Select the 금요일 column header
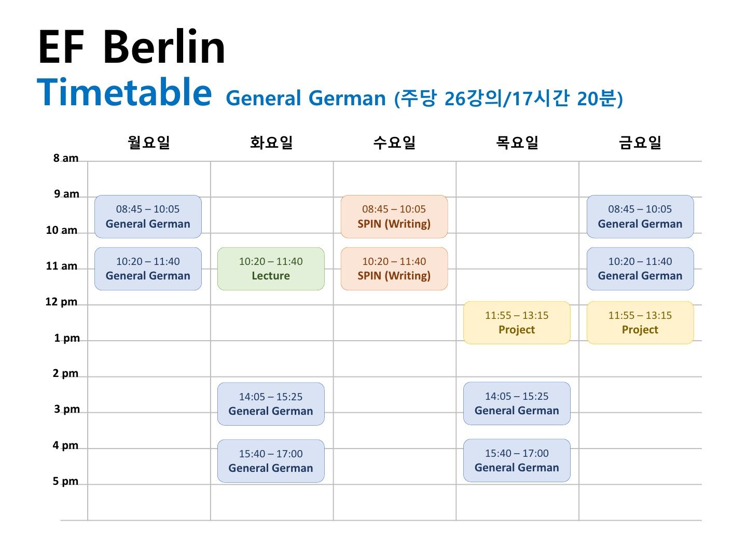Viewport: 747px width, 560px height. (640, 142)
